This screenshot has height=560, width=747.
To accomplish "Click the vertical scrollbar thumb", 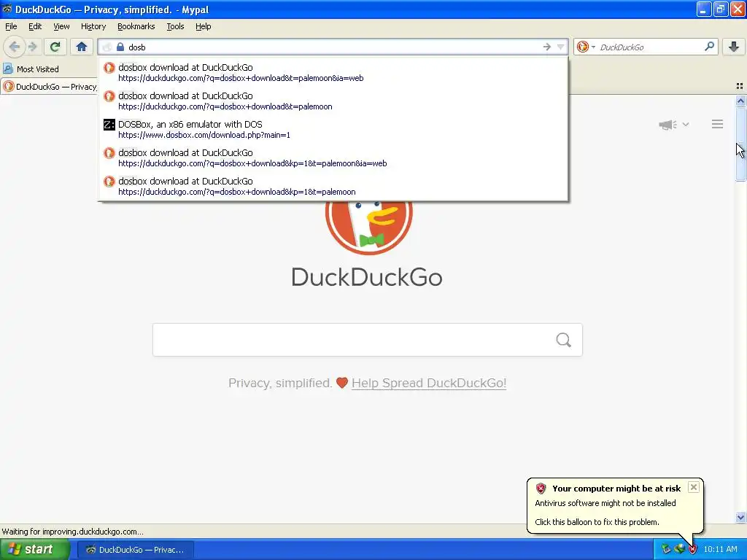I will [x=740, y=144].
